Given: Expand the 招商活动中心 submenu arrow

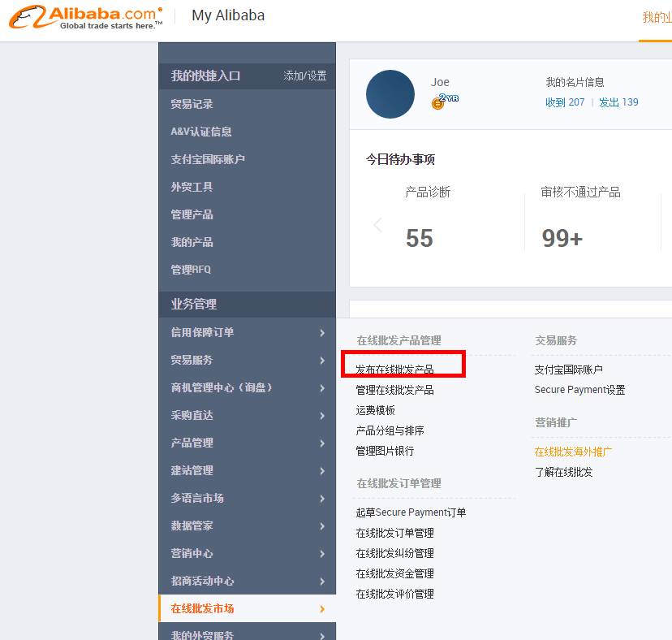Looking at the screenshot, I should click(322, 582).
